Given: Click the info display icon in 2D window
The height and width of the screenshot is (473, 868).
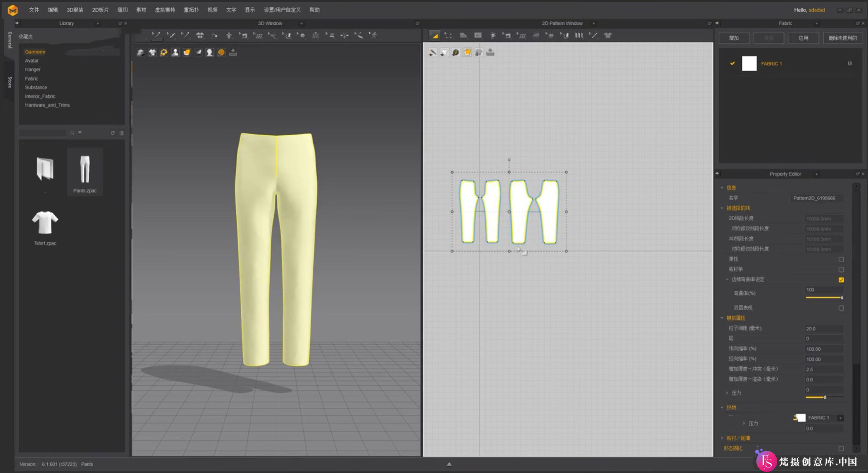Looking at the screenshot, I should point(456,52).
